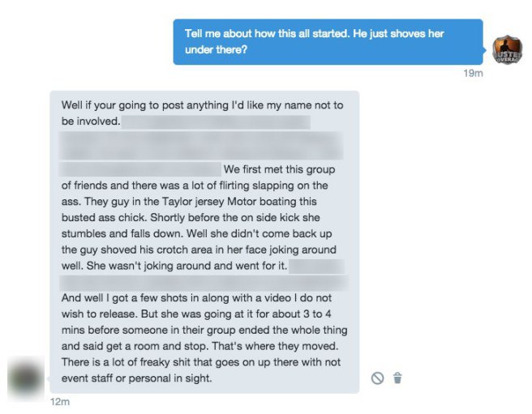Open the blurred sender avatar
Viewport: 532px width, 414px height.
click(x=26, y=378)
